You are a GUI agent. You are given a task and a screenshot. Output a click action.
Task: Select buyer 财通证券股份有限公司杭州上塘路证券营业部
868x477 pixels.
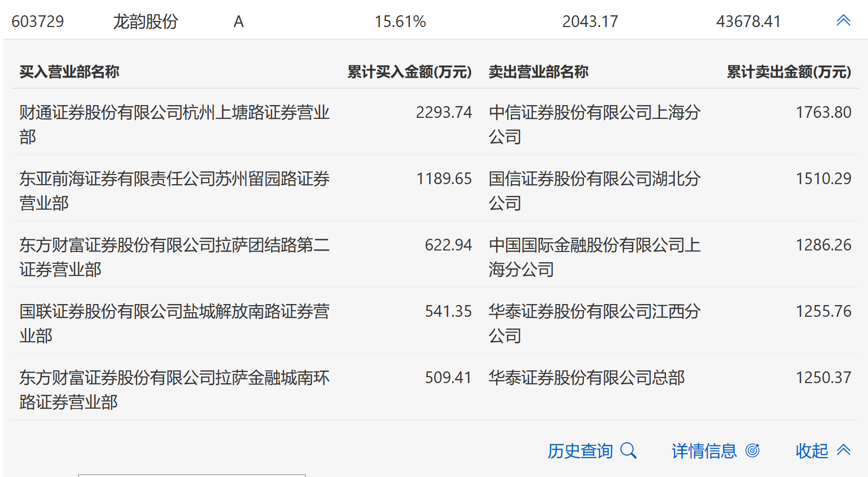point(175,124)
